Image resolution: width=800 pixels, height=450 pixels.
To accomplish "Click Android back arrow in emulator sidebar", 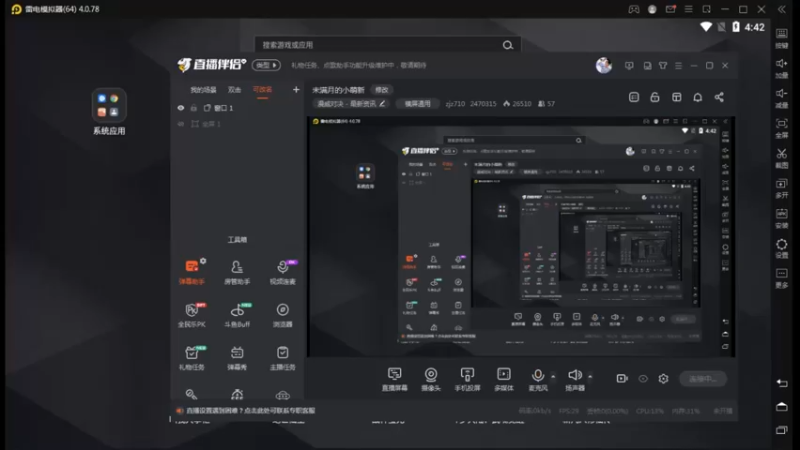I will (782, 383).
